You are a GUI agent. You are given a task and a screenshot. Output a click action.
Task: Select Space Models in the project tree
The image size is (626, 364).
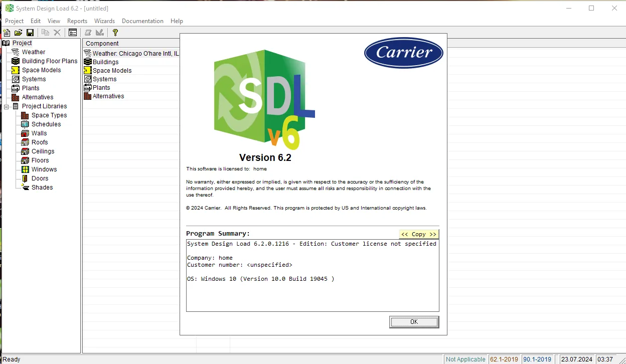pyautogui.click(x=42, y=70)
